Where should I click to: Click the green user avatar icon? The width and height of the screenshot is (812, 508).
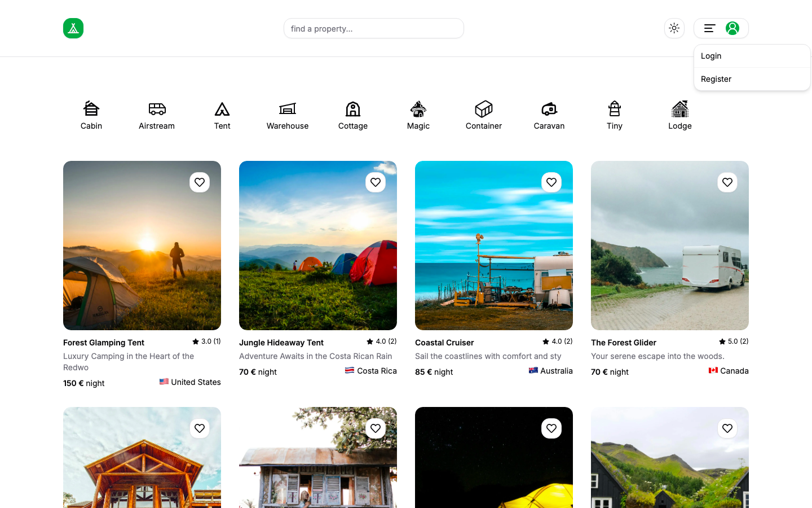click(732, 28)
